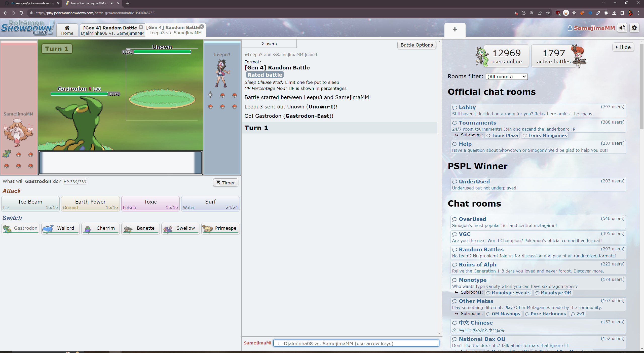Open Battle Options
The height and width of the screenshot is (353, 644).
point(416,45)
